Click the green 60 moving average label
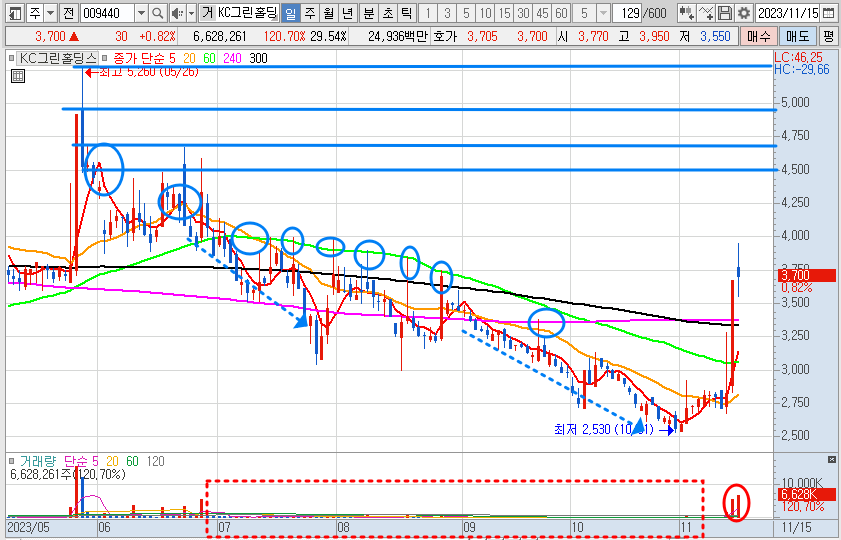Screen dimensions: 841x540 coord(210,58)
